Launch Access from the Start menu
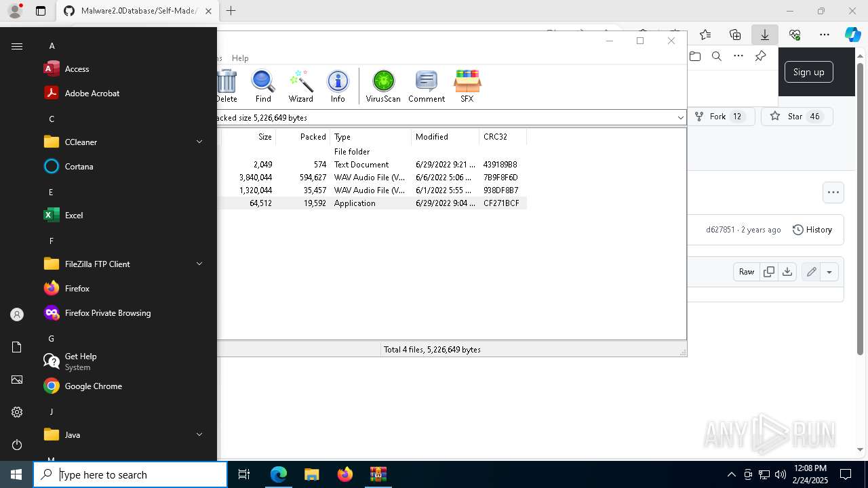 pyautogui.click(x=125, y=69)
